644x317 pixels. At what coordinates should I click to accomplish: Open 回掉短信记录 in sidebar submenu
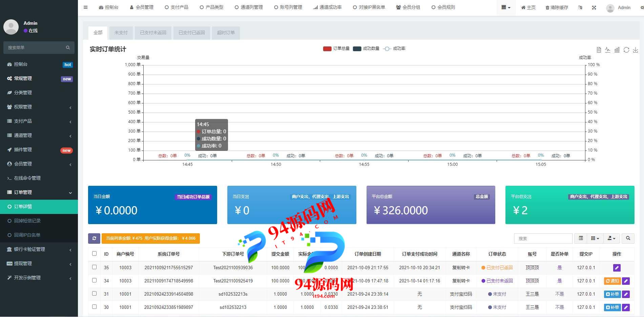pos(39,221)
